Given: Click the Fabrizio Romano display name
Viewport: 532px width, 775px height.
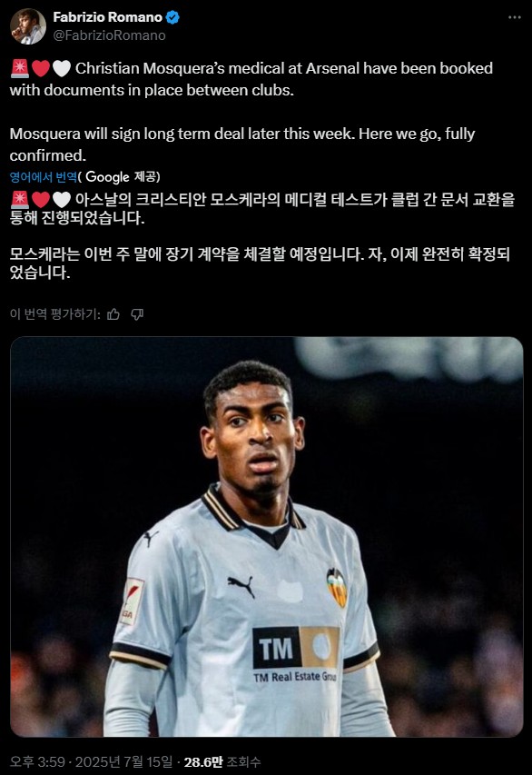Looking at the screenshot, I should click(108, 17).
